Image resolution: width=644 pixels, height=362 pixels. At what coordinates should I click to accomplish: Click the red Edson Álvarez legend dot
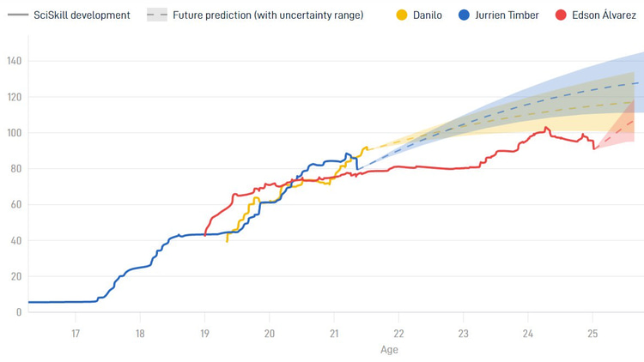click(561, 15)
